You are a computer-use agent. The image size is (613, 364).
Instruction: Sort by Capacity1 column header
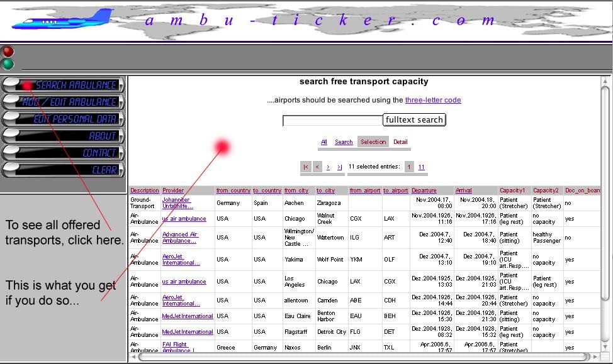pos(512,190)
